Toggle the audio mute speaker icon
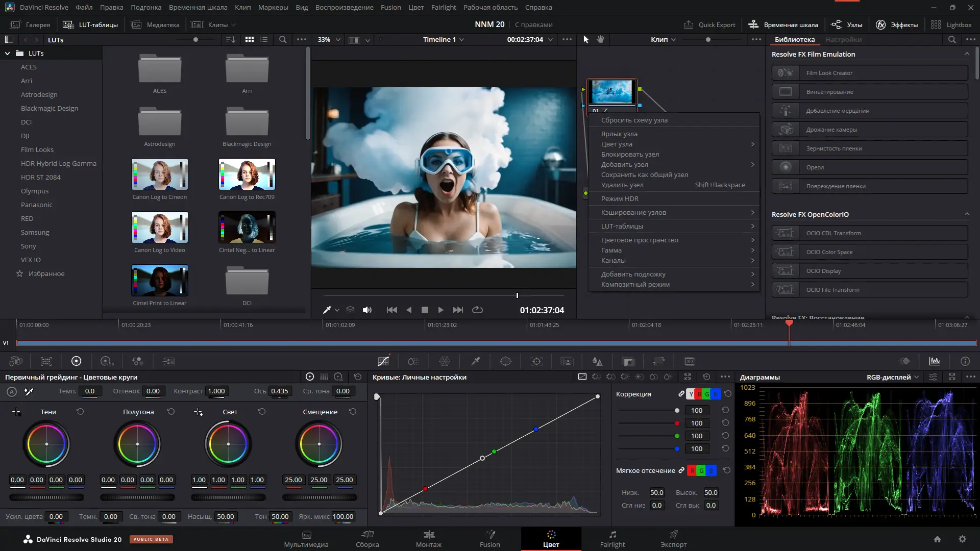This screenshot has height=551, width=980. point(367,310)
